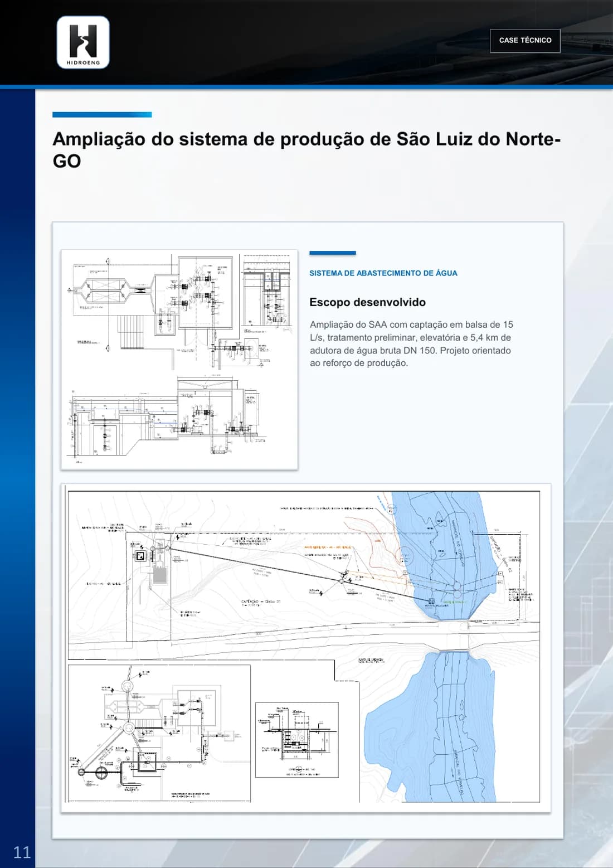This screenshot has height=868, width=613.
Task: Click the paragraph starting Ampliação do SAA
Action: [411, 343]
